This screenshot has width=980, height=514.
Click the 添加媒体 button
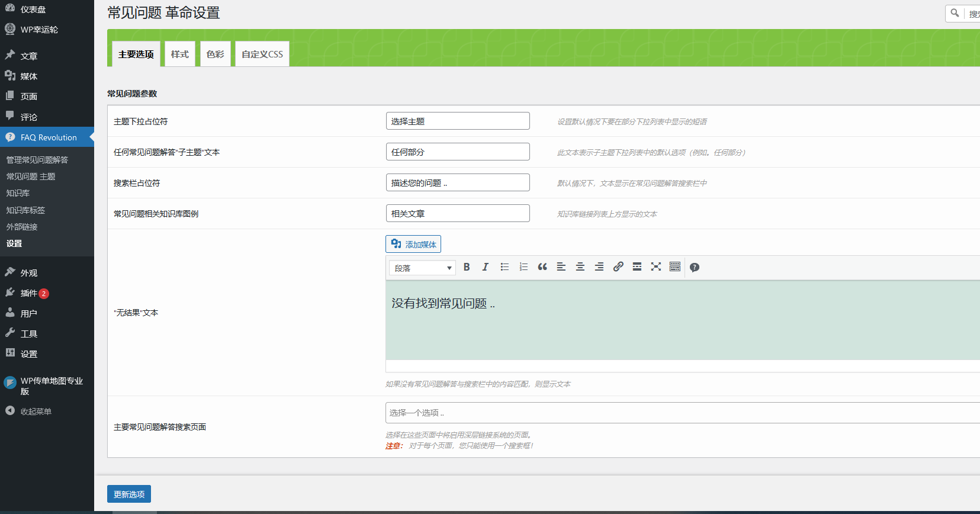coord(413,244)
